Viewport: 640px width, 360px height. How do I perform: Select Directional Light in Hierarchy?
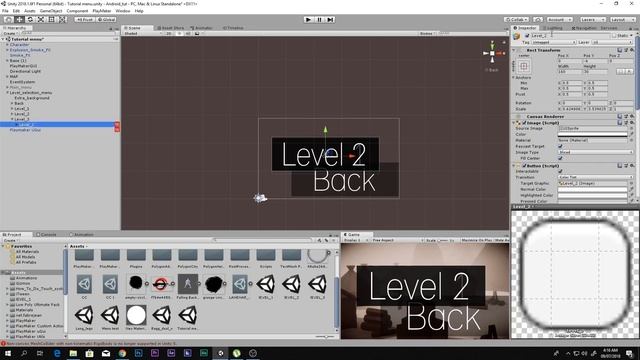[x=25, y=71]
